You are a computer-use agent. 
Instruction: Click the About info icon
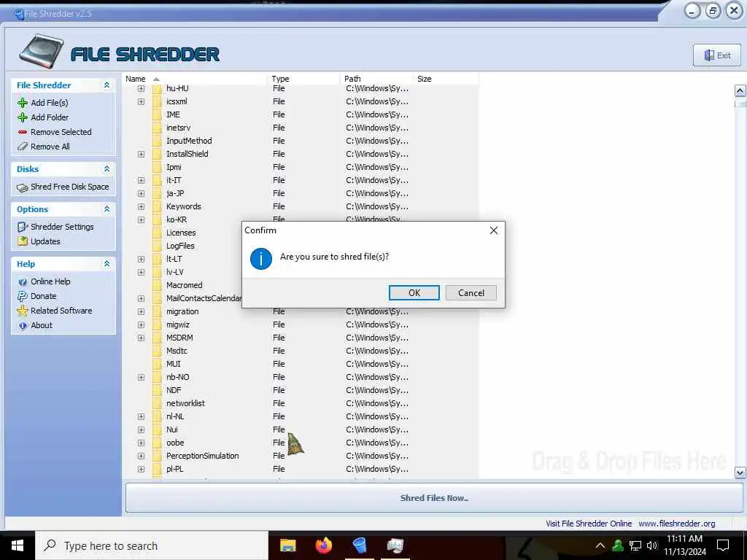point(23,326)
